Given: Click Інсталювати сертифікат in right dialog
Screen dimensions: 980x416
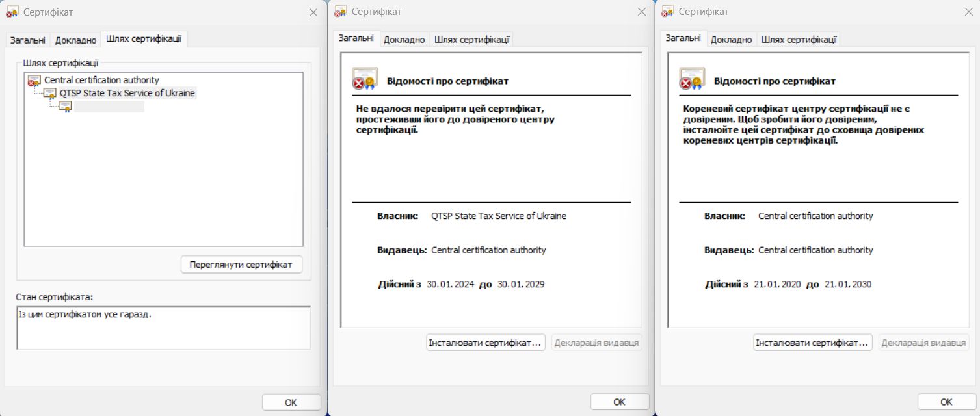Looking at the screenshot, I should point(812,343).
